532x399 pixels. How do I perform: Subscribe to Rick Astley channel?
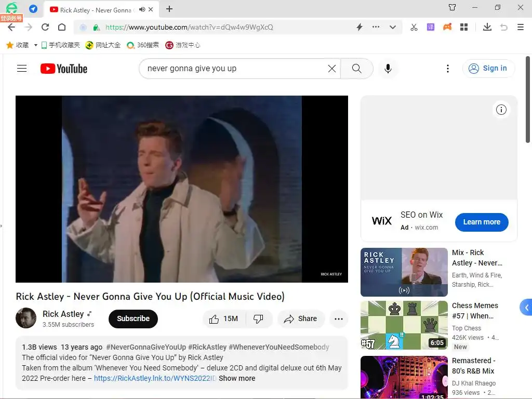[134, 318]
